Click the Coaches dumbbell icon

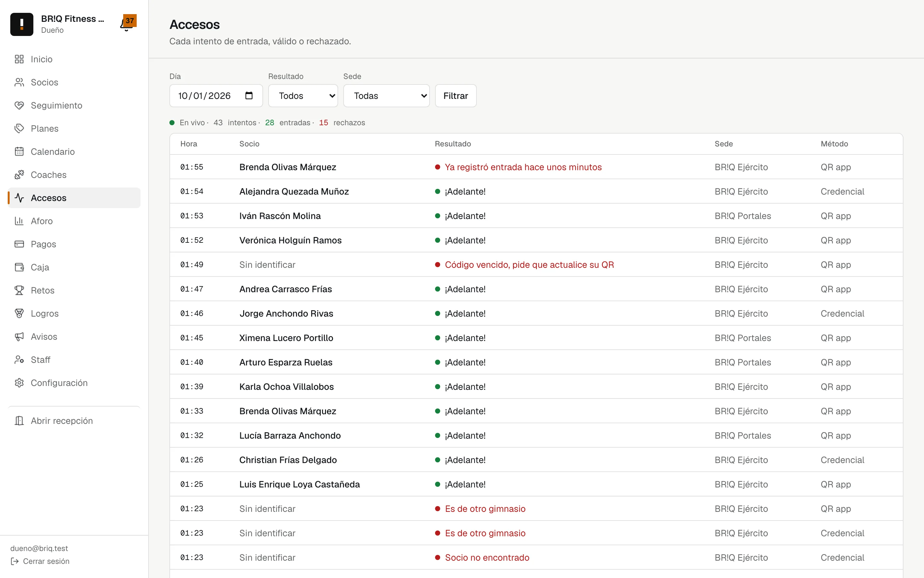19,175
